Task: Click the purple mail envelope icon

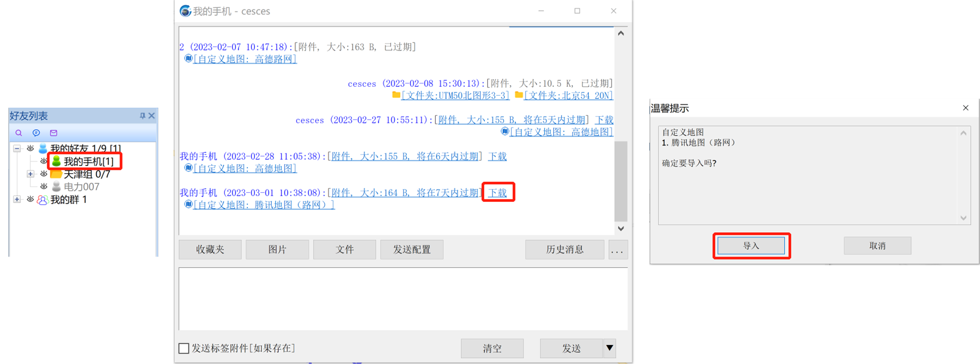Action: coord(54,133)
